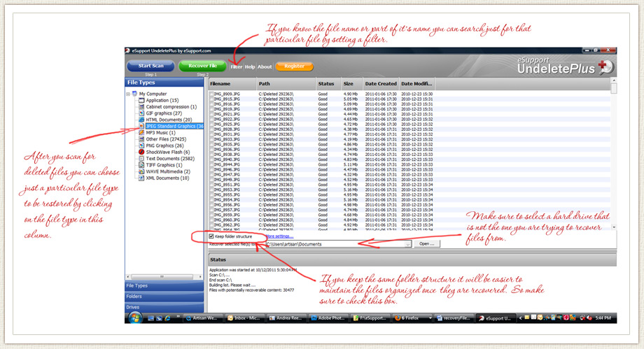Open the More settings link

279,236
